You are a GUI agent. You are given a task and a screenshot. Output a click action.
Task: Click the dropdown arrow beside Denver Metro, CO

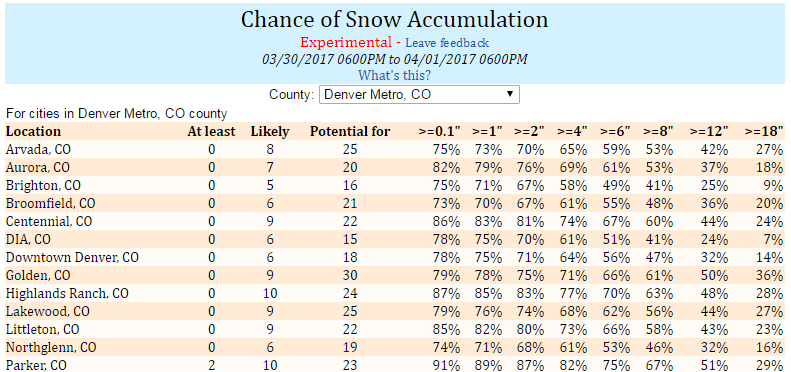[x=510, y=94]
